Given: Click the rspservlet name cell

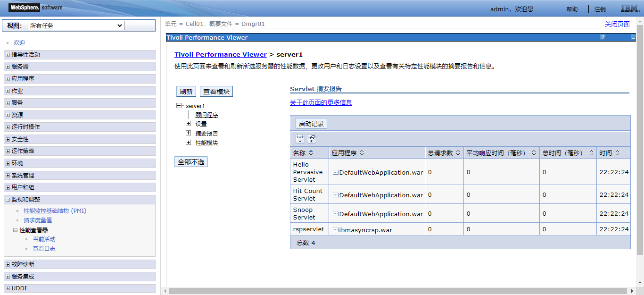Looking at the screenshot, I should pyautogui.click(x=308, y=229).
